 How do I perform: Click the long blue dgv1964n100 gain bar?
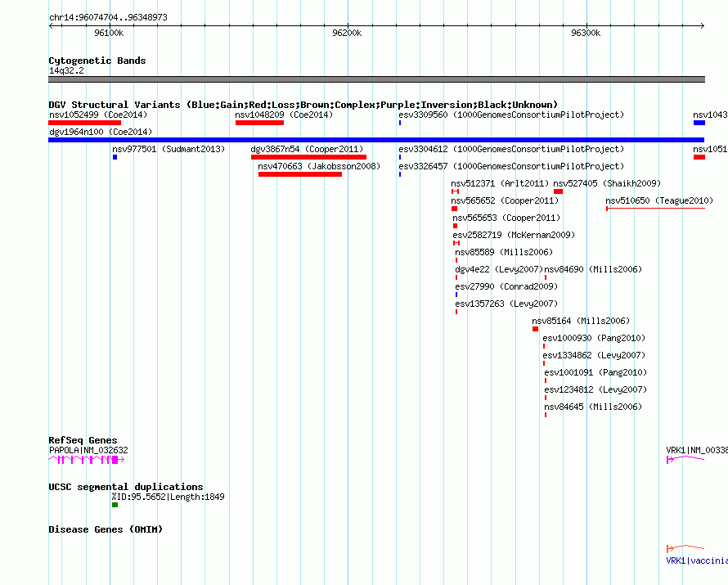tap(376, 140)
